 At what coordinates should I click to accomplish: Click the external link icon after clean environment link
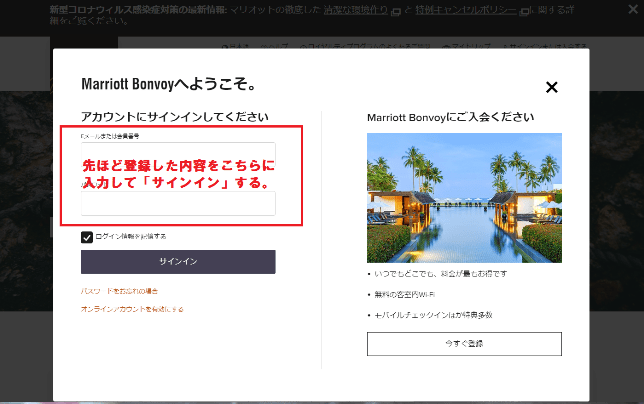[x=396, y=11]
